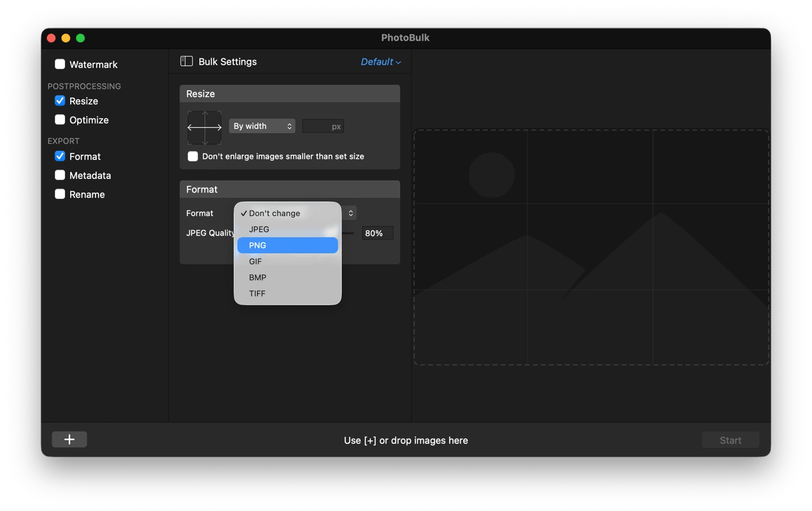812x511 pixels.
Task: Minimize window with the yellow button
Action: pyautogui.click(x=66, y=38)
